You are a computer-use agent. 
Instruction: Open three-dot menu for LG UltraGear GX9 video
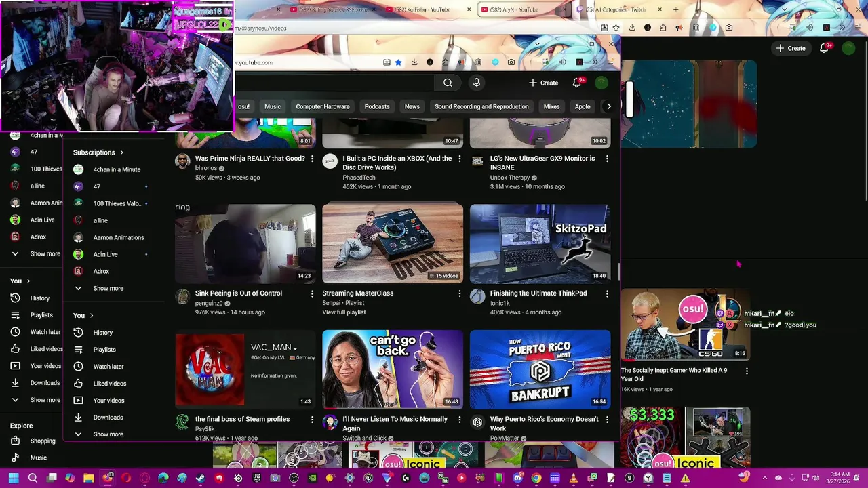click(606, 159)
